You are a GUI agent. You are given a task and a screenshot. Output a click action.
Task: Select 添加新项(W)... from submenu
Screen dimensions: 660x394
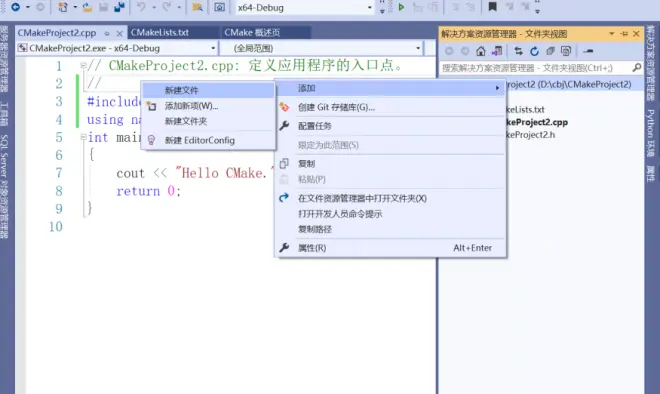(x=208, y=106)
